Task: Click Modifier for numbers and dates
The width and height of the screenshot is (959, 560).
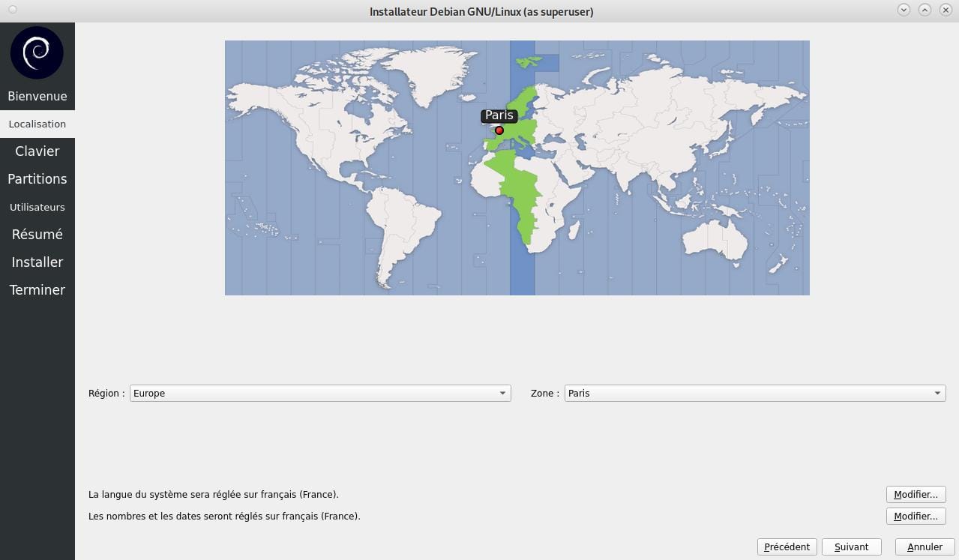Action: (916, 517)
